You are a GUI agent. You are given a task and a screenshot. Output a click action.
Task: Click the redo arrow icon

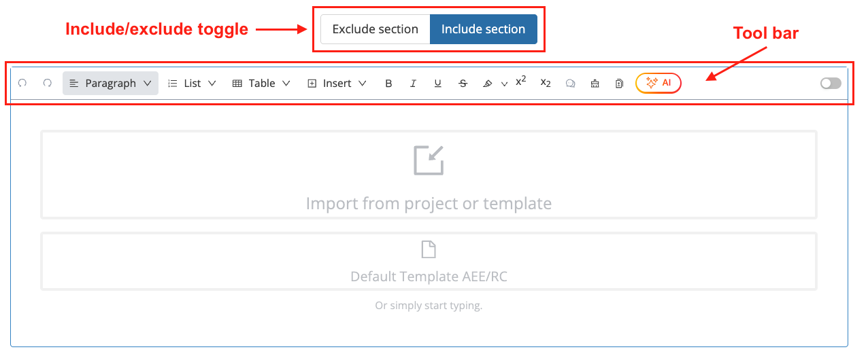48,83
